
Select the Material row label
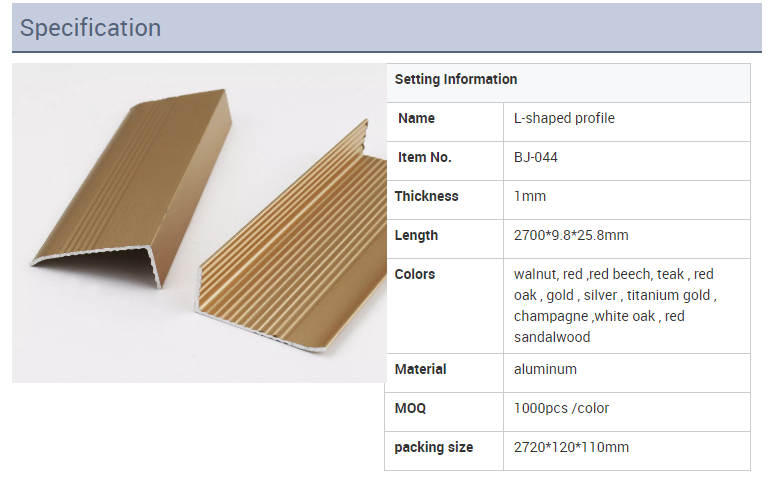[420, 369]
